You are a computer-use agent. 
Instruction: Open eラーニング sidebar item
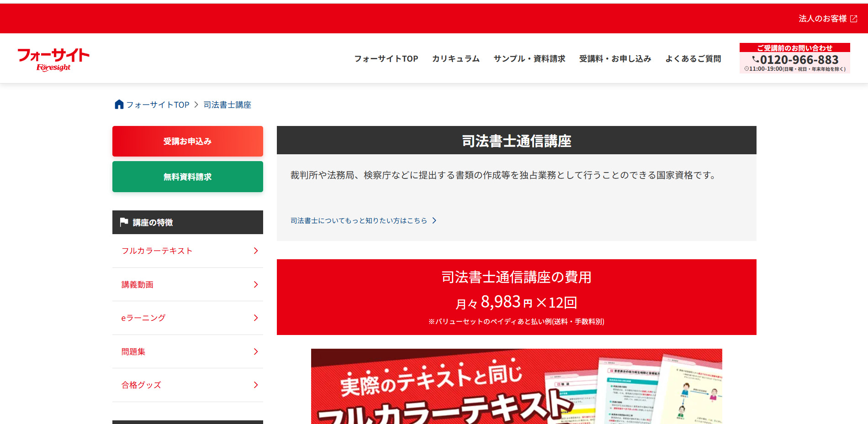[x=188, y=318]
